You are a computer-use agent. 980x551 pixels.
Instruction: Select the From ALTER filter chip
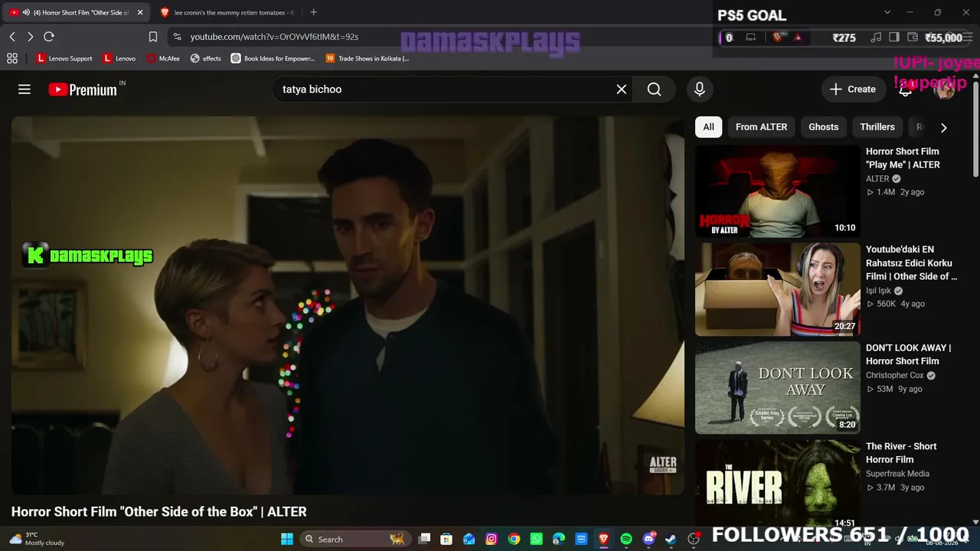coord(761,127)
